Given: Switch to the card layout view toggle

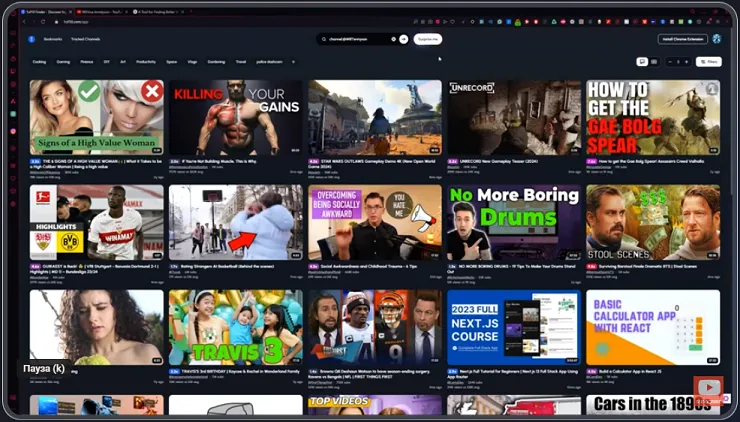Looking at the screenshot, I should pos(654,61).
